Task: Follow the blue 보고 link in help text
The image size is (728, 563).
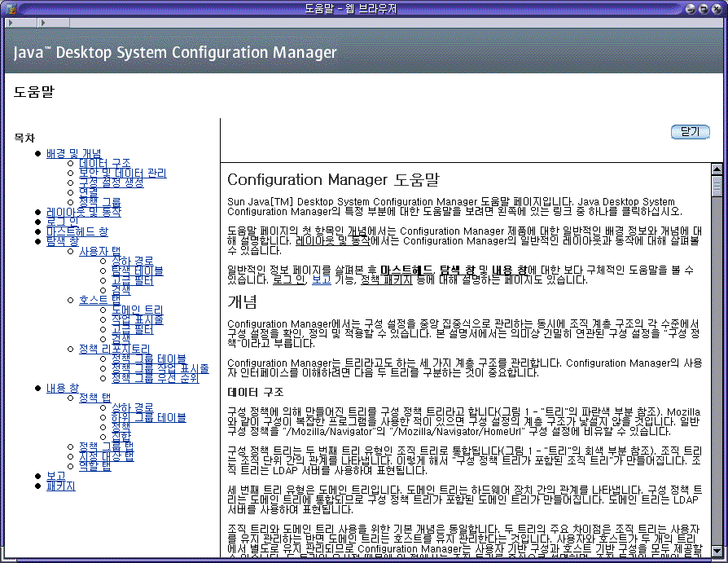Action: click(322, 279)
